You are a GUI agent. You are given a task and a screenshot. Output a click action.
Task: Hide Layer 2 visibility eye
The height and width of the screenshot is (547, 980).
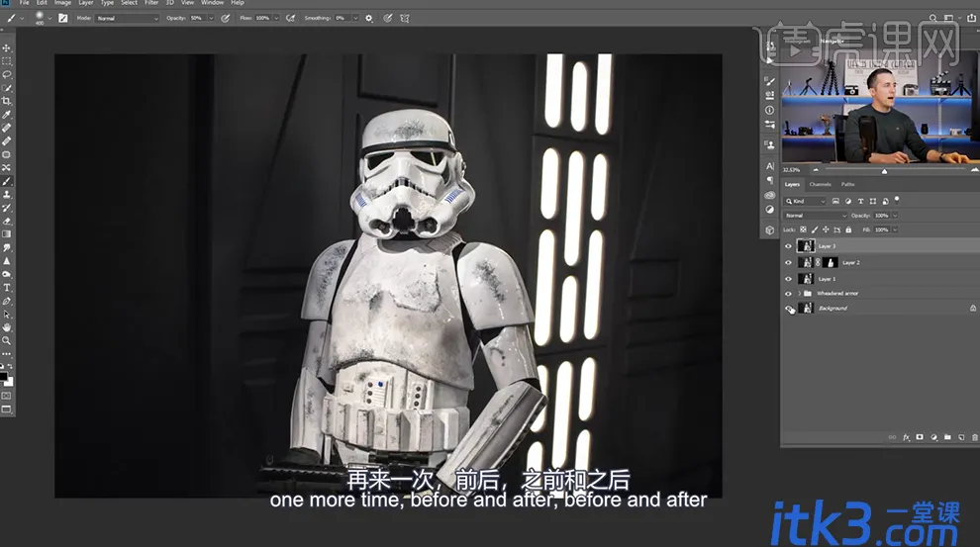788,263
